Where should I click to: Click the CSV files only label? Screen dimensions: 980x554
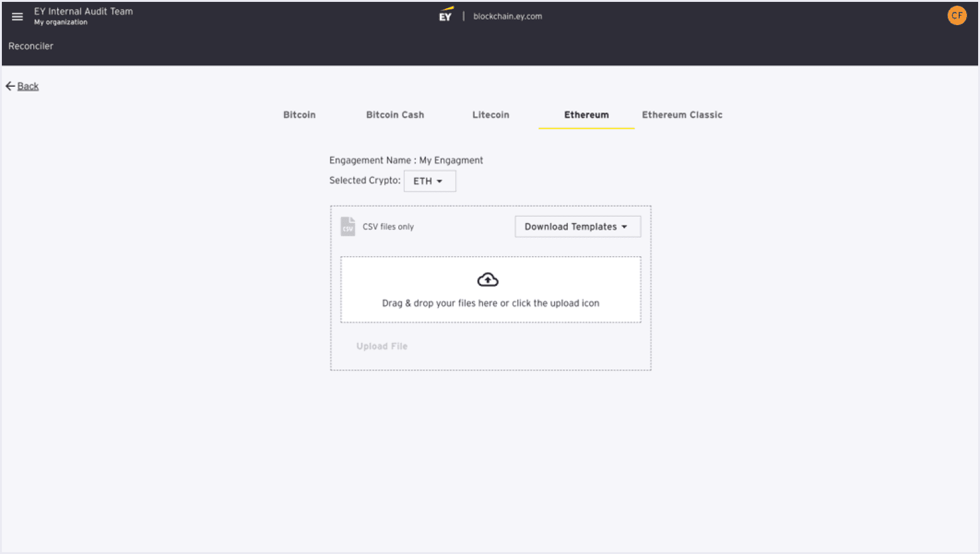coord(388,227)
